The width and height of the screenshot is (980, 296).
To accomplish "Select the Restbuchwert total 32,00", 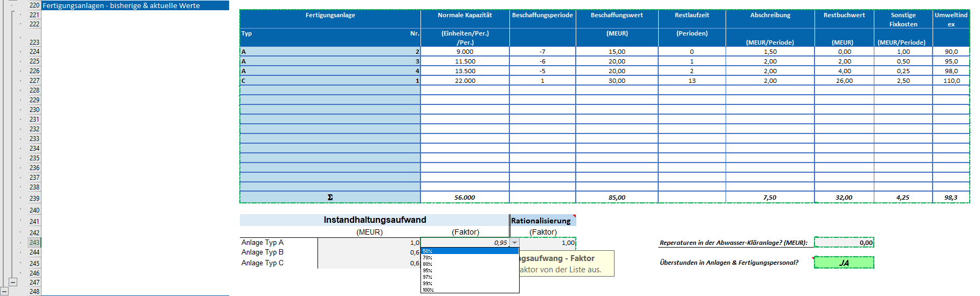I will pyautogui.click(x=844, y=198).
